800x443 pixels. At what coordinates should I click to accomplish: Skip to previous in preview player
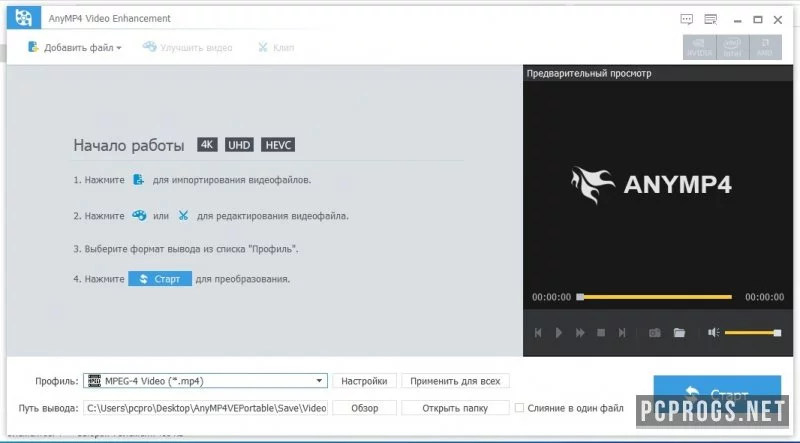(x=538, y=333)
